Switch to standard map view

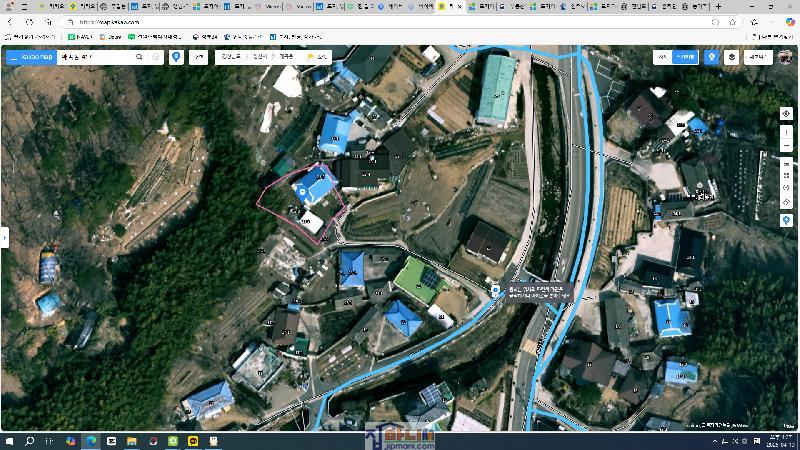pyautogui.click(x=662, y=58)
